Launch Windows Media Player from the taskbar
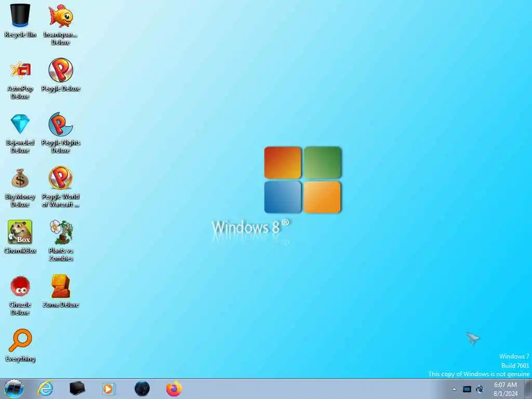The height and width of the screenshot is (399, 532). click(109, 389)
